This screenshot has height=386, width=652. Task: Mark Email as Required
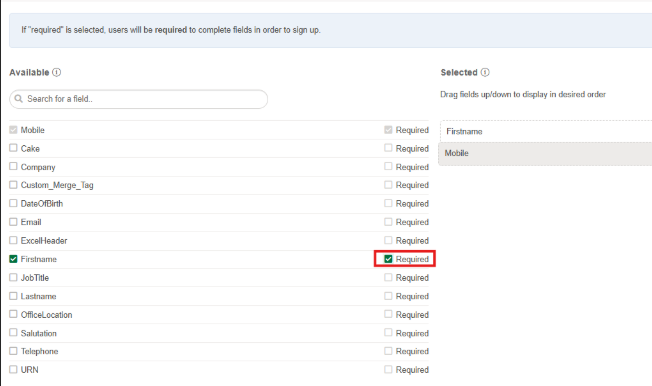point(388,222)
